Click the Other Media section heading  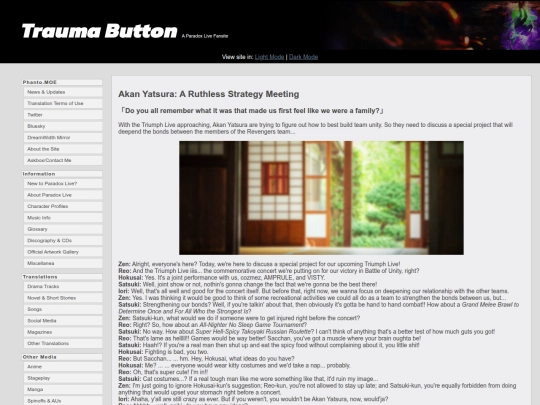pyautogui.click(x=62, y=357)
